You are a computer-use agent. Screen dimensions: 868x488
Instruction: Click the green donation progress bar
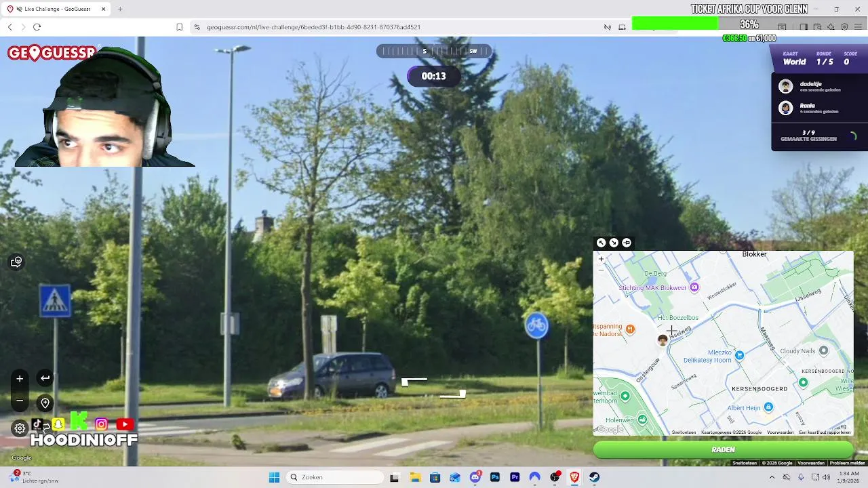pyautogui.click(x=675, y=23)
